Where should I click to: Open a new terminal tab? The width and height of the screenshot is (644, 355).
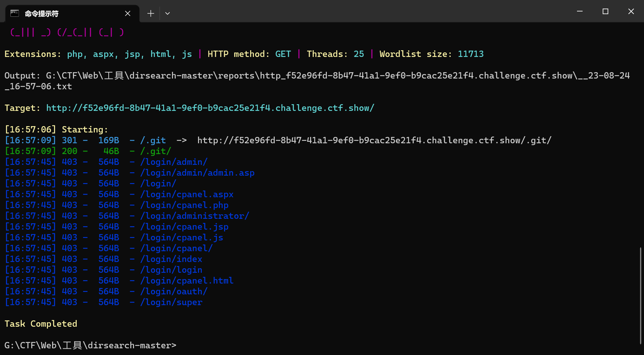click(x=150, y=13)
